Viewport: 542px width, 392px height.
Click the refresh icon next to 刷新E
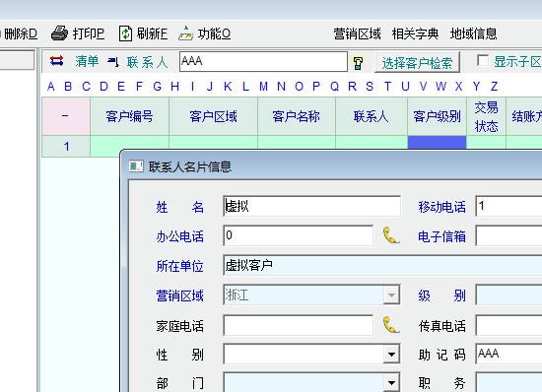(125, 33)
